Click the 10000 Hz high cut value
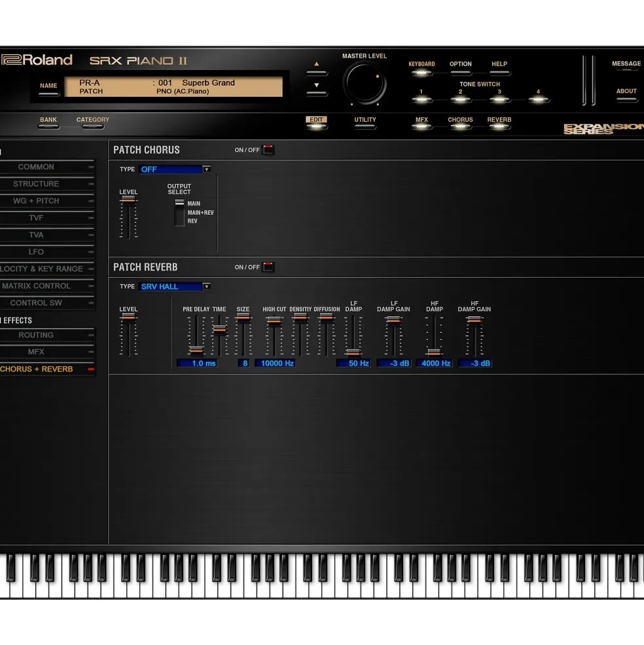This screenshot has width=644, height=645. pos(275,363)
